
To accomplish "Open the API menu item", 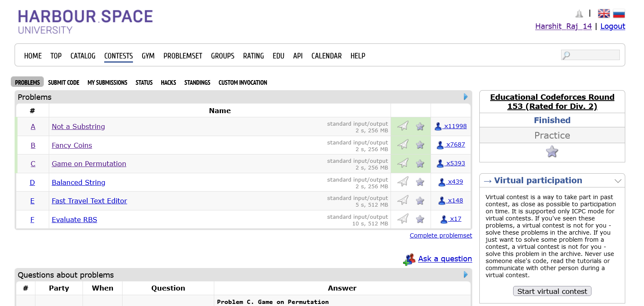I will [x=298, y=56].
